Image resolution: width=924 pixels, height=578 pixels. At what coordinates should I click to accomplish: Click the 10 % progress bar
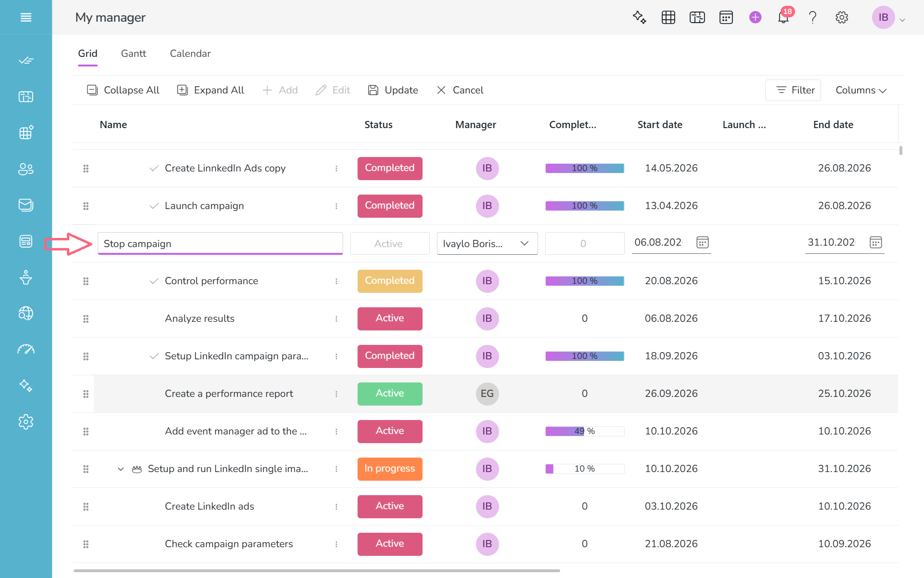pyautogui.click(x=585, y=469)
